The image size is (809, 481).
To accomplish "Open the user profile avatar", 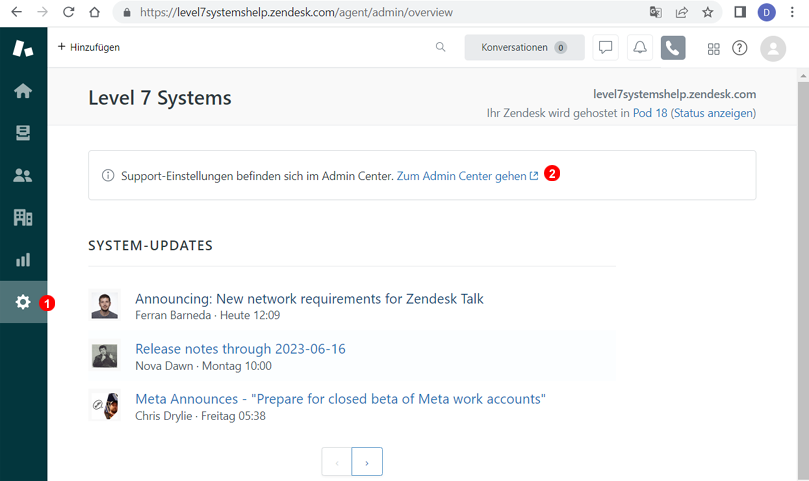I will (x=773, y=49).
